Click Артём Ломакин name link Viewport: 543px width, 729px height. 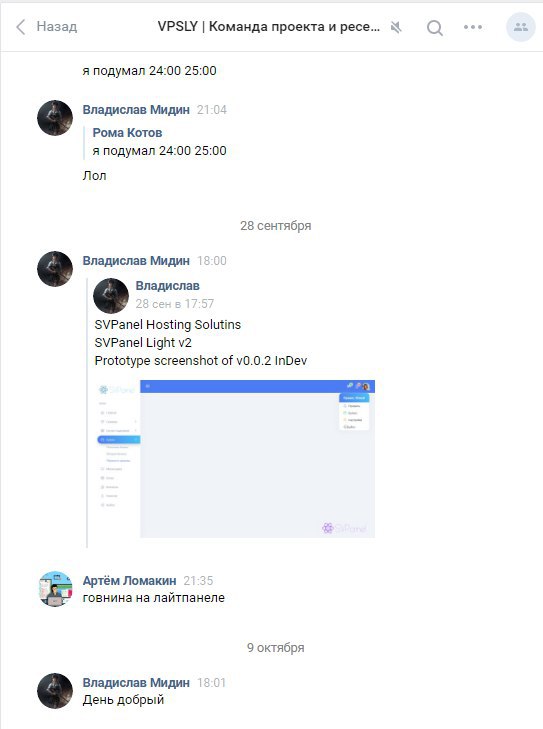(130, 581)
